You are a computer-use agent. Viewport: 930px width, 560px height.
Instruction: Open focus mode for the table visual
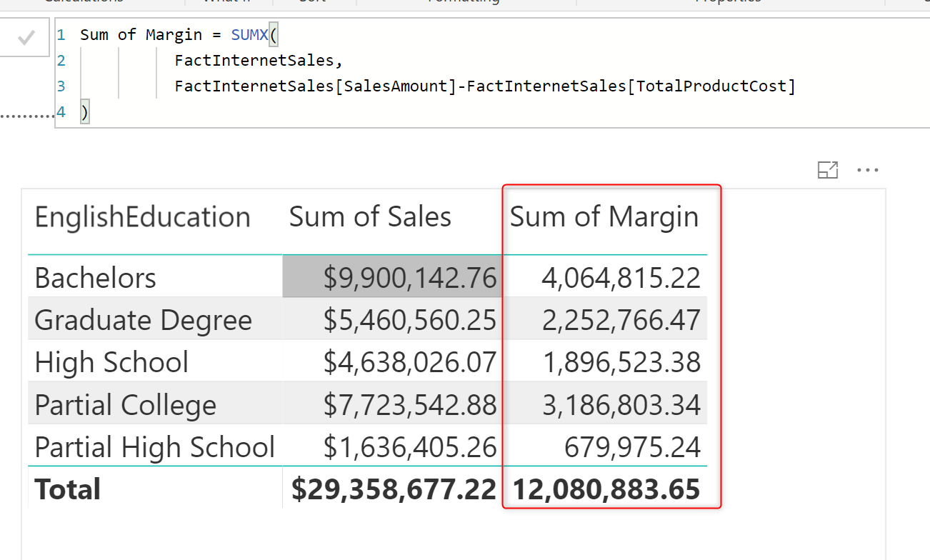(827, 170)
